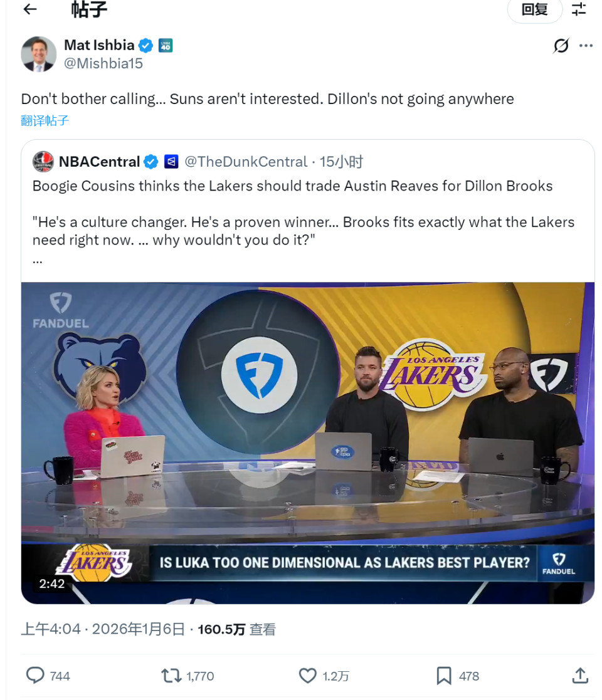Open the reply filter settings icon
Screen dimensions: 602x700
tap(579, 9)
